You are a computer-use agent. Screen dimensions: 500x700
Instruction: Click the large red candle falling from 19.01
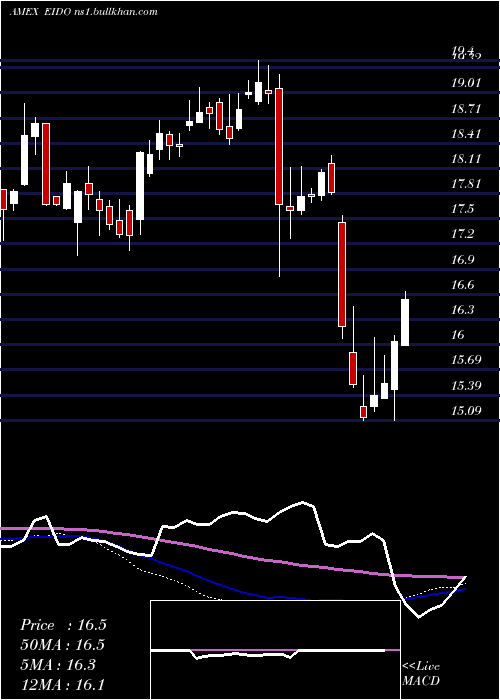pos(279,146)
